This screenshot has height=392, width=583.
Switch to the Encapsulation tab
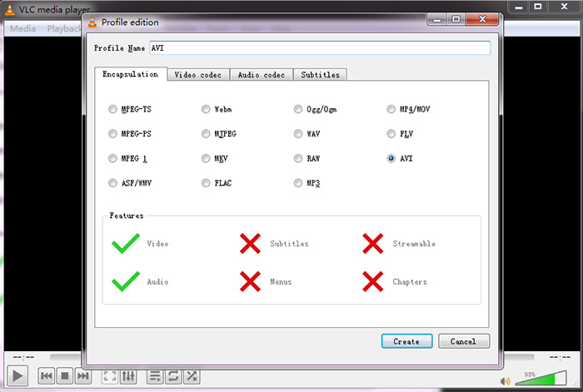(x=131, y=74)
